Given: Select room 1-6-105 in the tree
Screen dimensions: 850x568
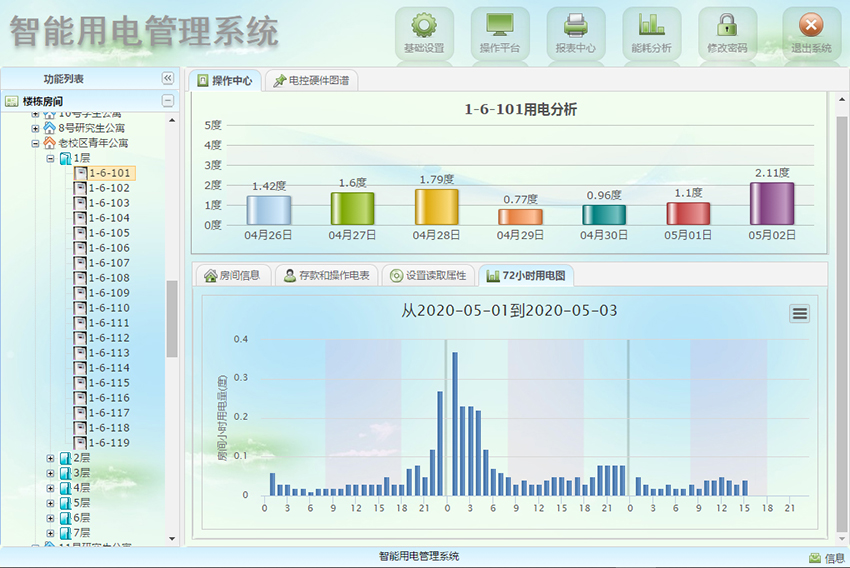Looking at the screenshot, I should (x=109, y=233).
